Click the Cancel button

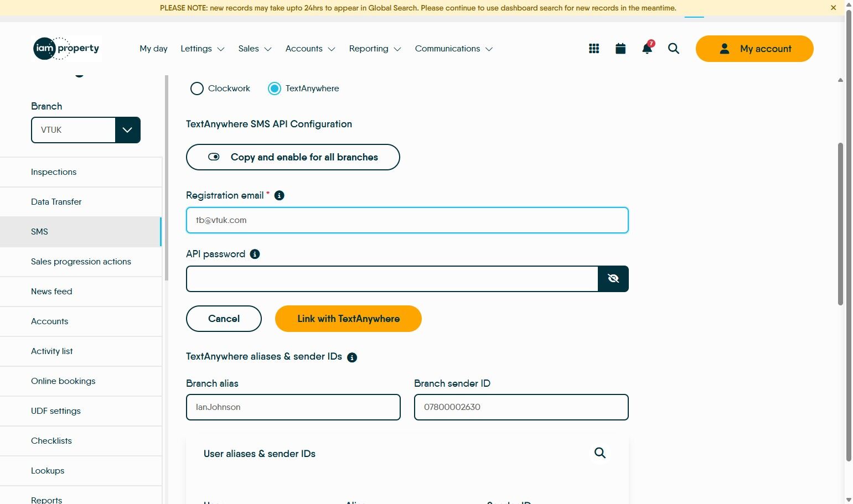[x=224, y=319]
